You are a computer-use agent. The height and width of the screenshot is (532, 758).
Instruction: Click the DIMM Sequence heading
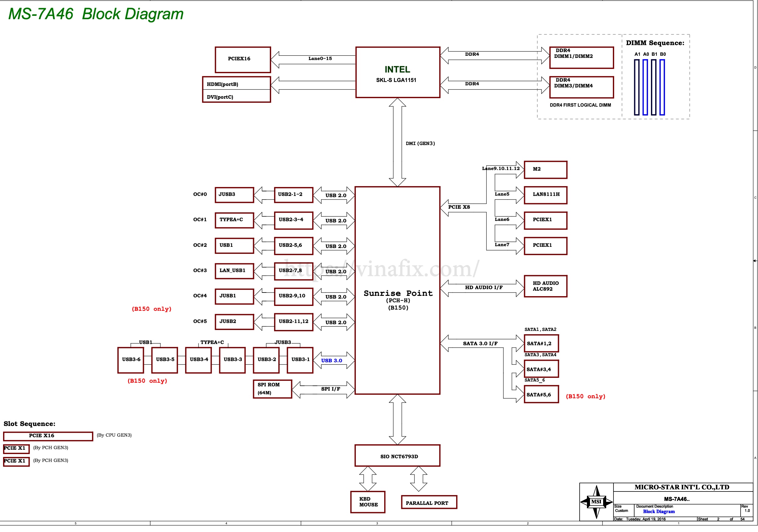(x=655, y=43)
